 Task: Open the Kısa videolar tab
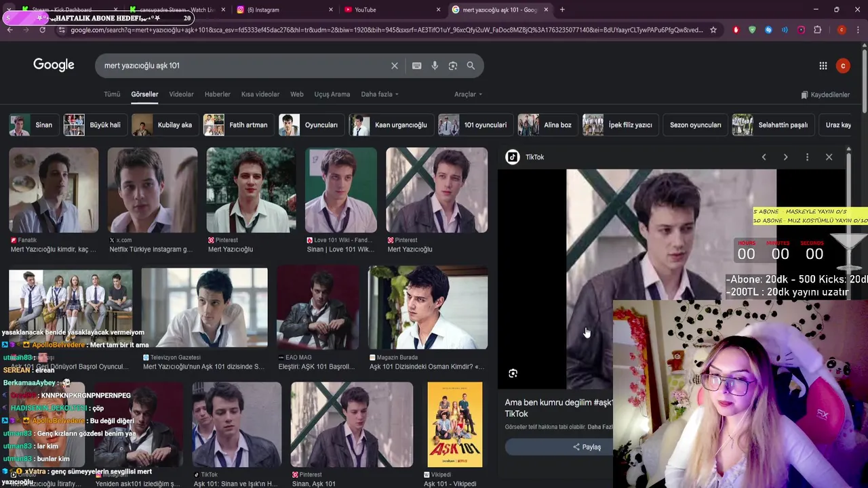point(260,94)
